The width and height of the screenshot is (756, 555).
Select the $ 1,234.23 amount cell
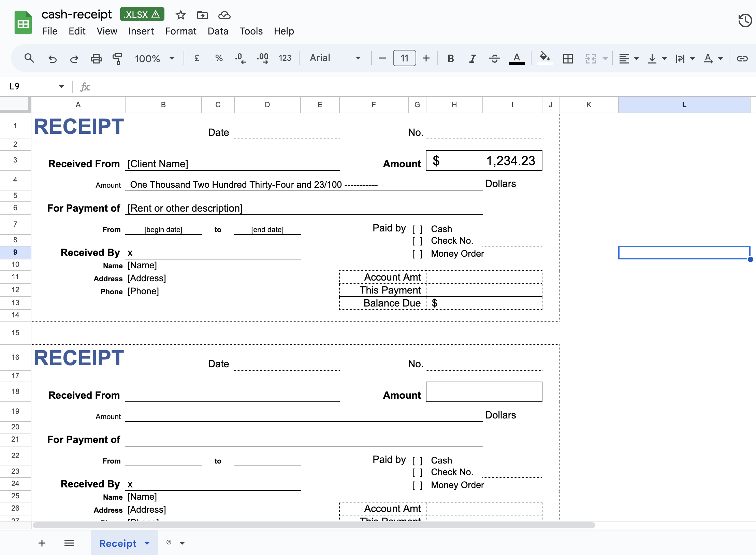[x=484, y=160]
